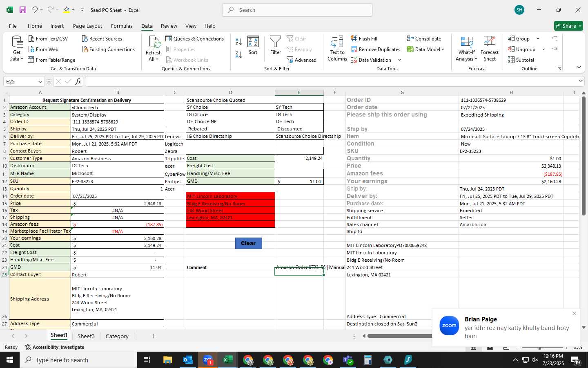Open Existing Connections

coord(108,49)
